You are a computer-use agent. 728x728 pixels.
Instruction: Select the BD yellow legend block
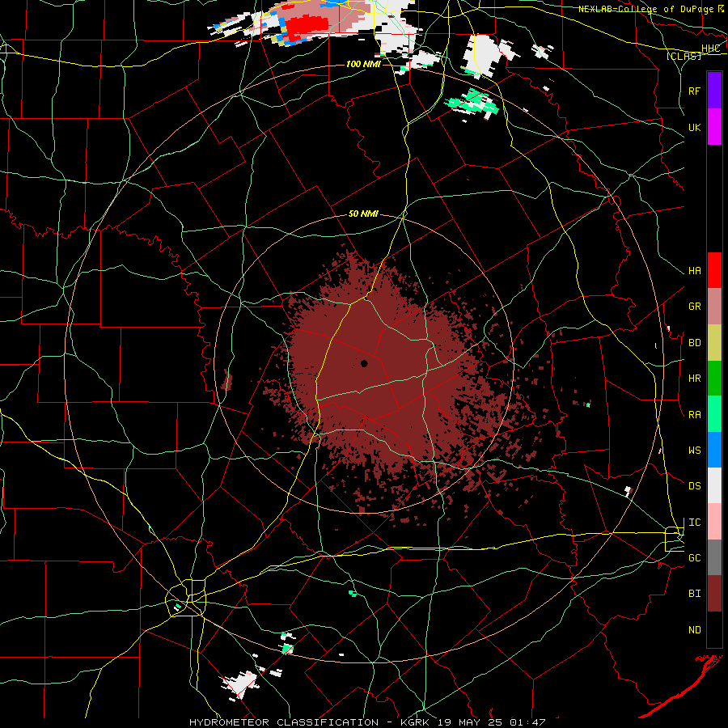(x=714, y=343)
